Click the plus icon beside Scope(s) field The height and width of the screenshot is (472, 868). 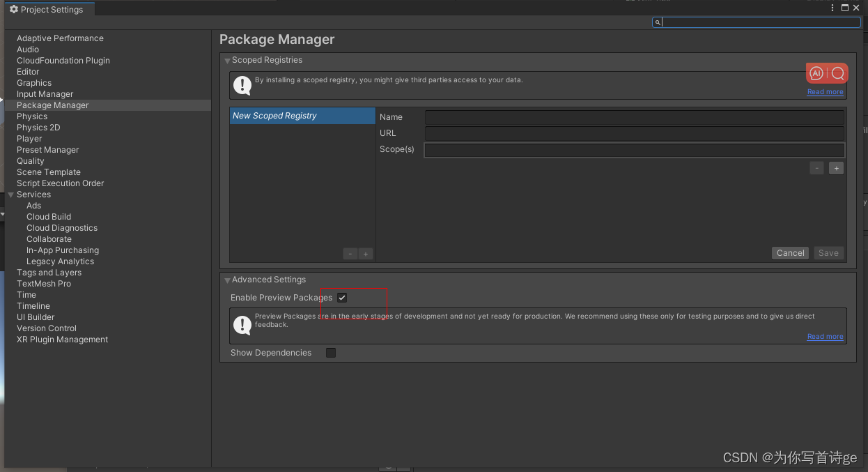coord(836,167)
